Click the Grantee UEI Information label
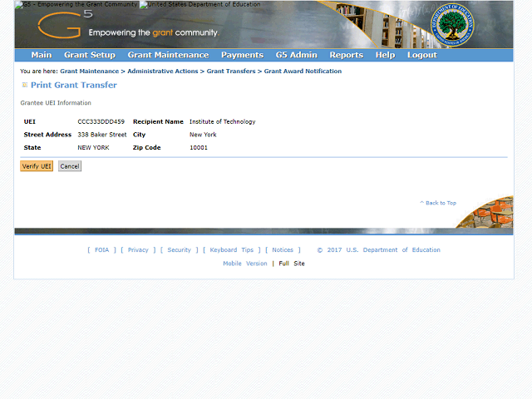 56,103
